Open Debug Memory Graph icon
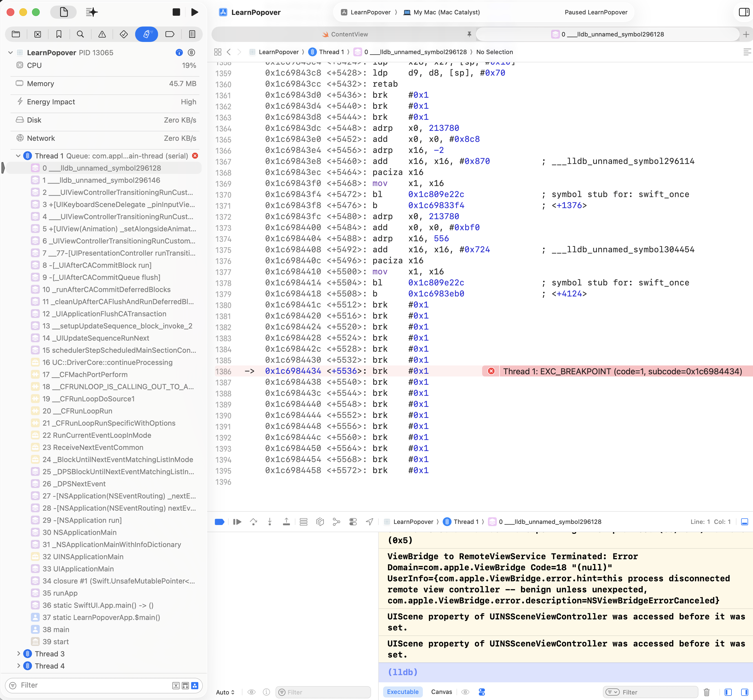 click(336, 522)
